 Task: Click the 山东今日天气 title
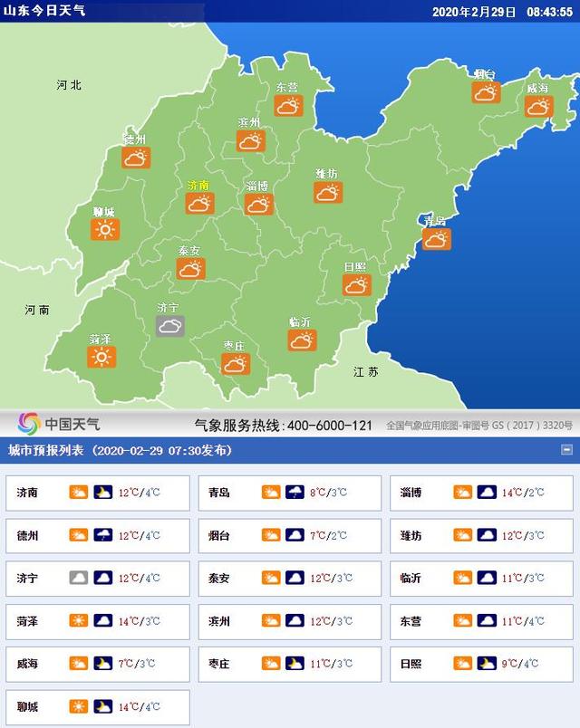44,10
